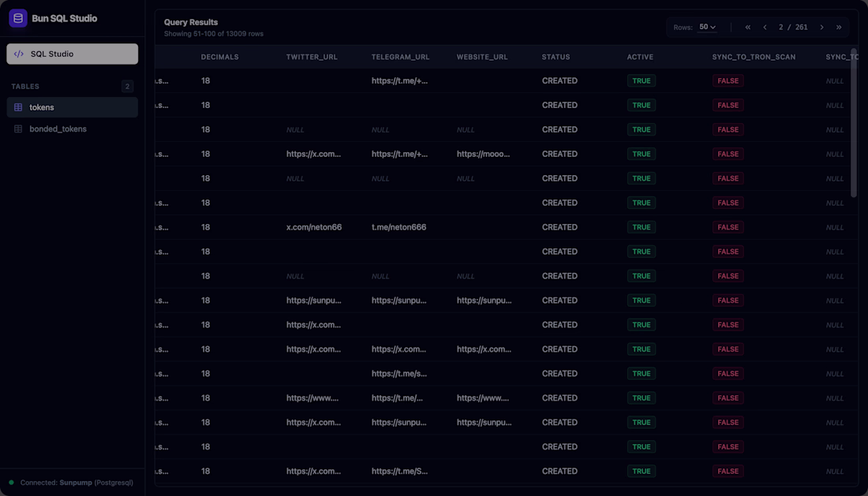Click the tokens table grid icon
Image resolution: width=868 pixels, height=496 pixels.
click(x=19, y=107)
